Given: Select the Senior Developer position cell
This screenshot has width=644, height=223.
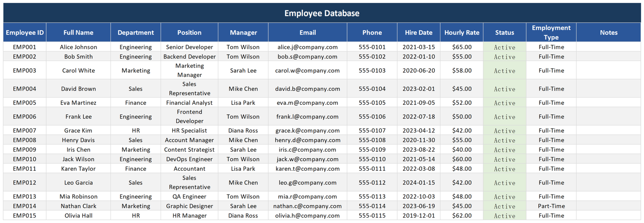Looking at the screenshot, I should [190, 47].
